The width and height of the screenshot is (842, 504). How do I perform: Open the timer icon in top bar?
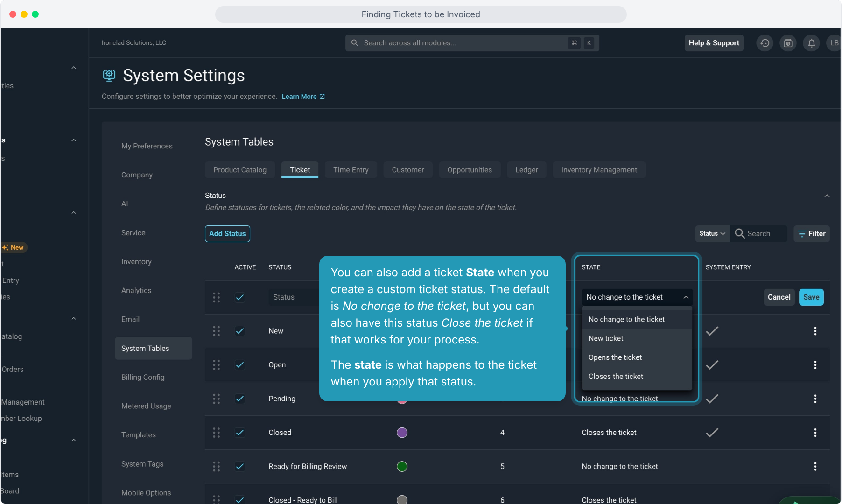tap(788, 43)
